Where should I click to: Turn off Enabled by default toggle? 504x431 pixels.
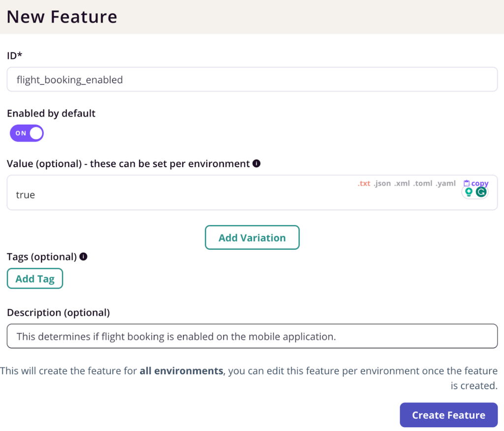[x=27, y=133]
